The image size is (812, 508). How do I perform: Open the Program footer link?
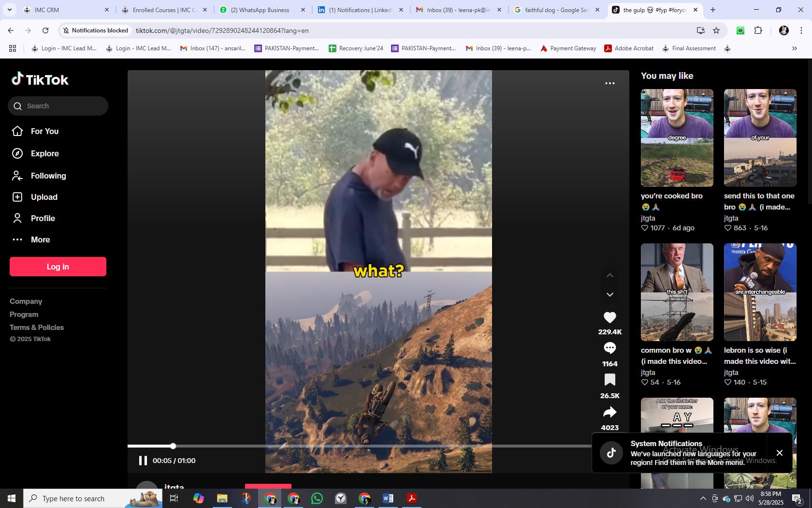[24, 314]
